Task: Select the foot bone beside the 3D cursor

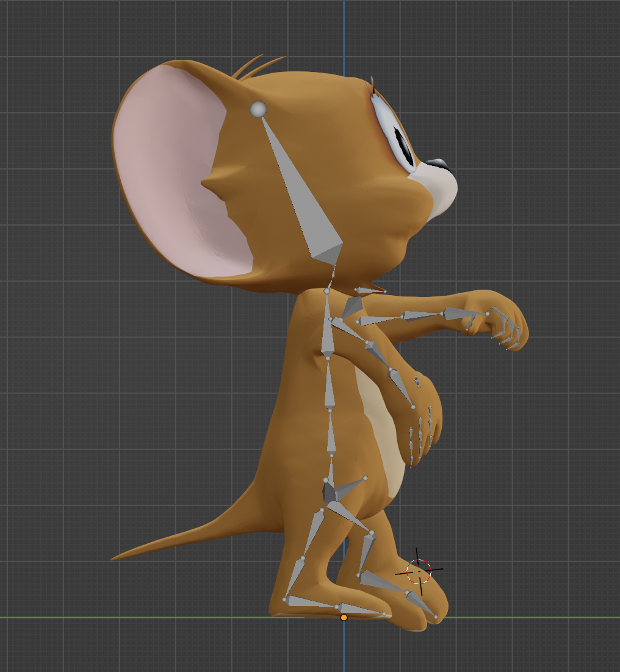Action: pyautogui.click(x=381, y=581)
